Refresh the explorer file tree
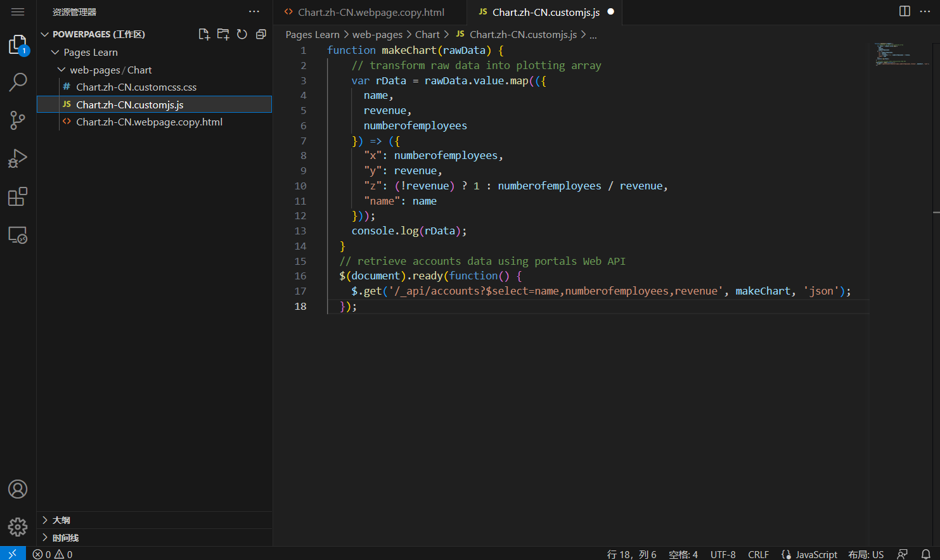 coord(242,34)
